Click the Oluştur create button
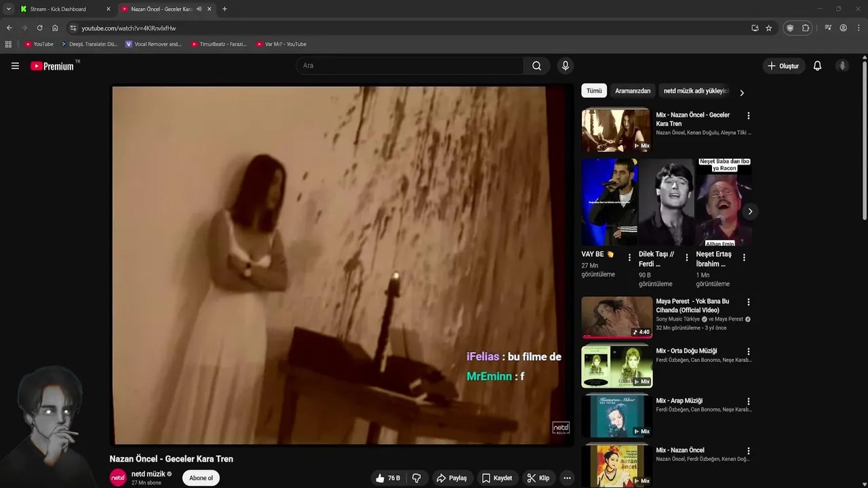Image resolution: width=868 pixels, height=488 pixels. point(783,66)
